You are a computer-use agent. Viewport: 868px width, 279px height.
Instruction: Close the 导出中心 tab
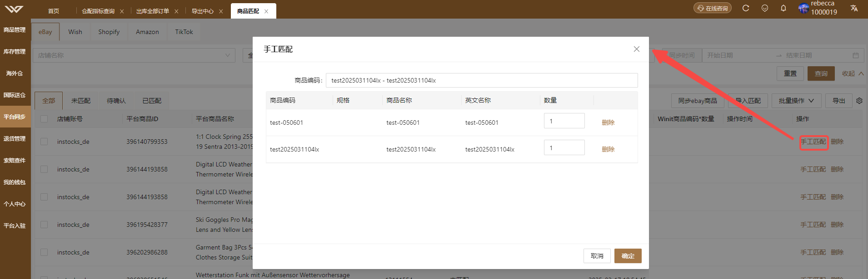221,11
